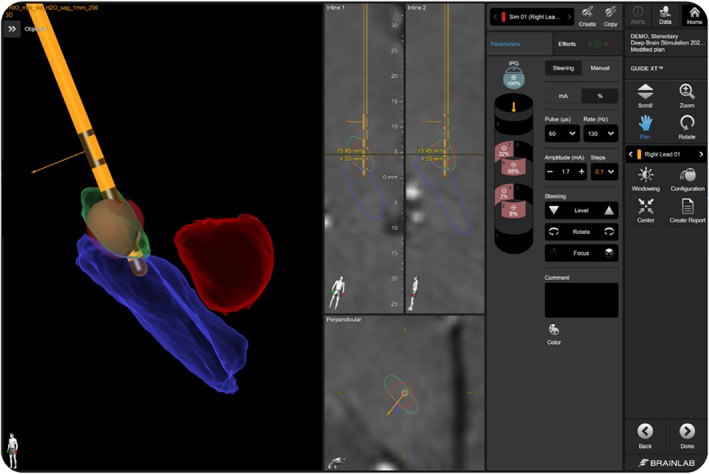Switch to the Effects tab
The height and width of the screenshot is (474, 709).
(x=567, y=44)
